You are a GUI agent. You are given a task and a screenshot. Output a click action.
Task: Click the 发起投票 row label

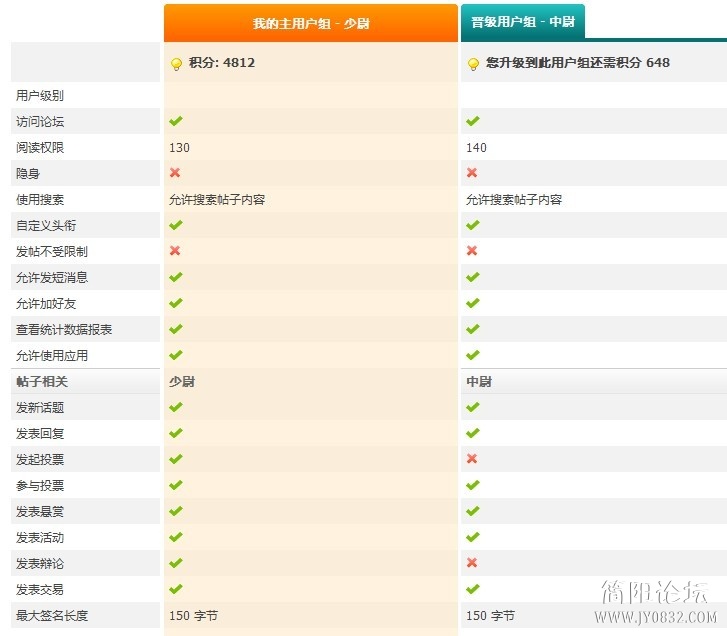pyautogui.click(x=40, y=459)
